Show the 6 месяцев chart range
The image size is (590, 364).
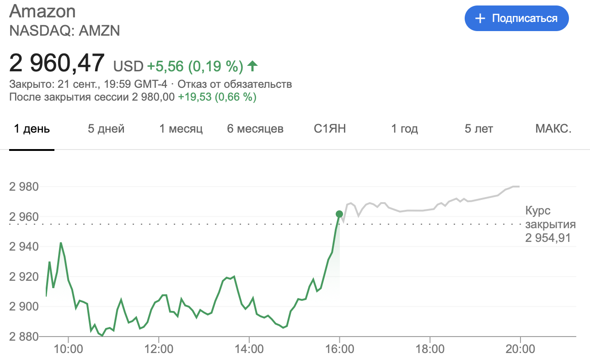pos(255,129)
